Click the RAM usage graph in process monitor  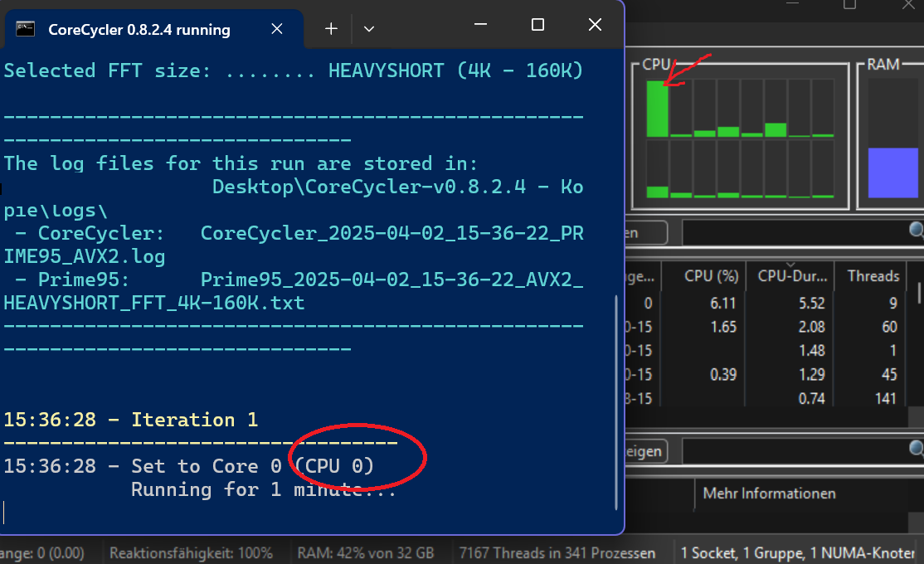(892, 139)
